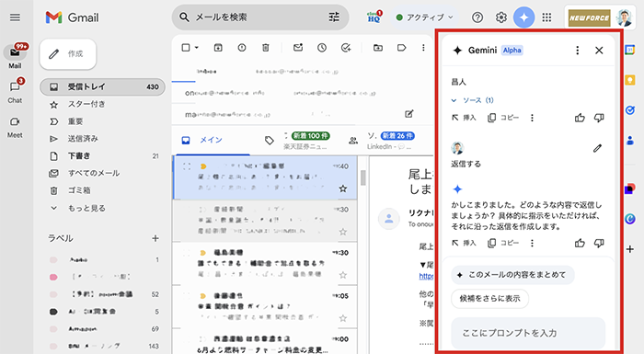This screenshot has height=354, width=644.
Task: Open the Chat section in the left rail
Action: pyautogui.click(x=16, y=91)
